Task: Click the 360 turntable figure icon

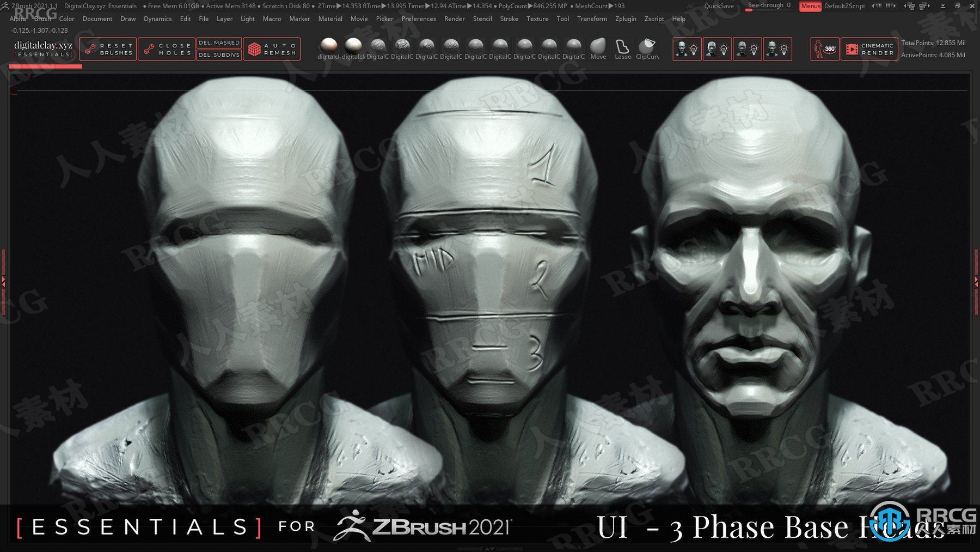Action: 825,49
